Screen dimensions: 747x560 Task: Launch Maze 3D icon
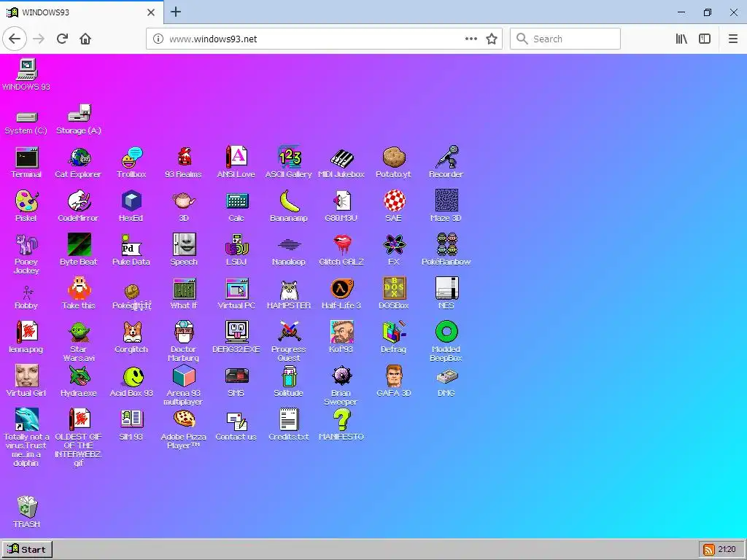pyautogui.click(x=446, y=201)
